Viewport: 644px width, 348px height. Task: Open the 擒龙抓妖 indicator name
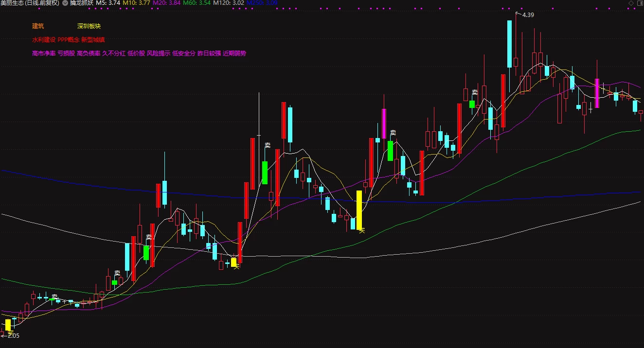coord(81,3)
